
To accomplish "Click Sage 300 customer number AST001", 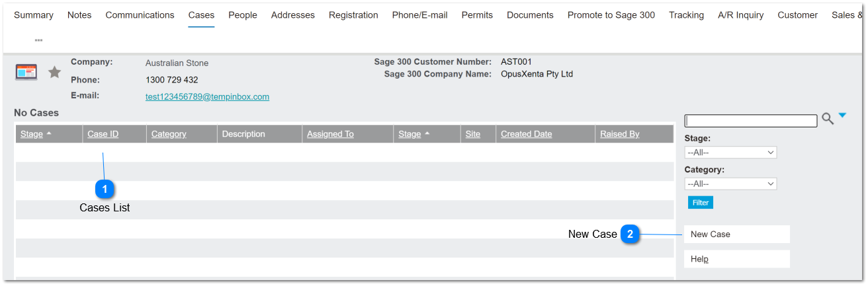I will coord(516,62).
